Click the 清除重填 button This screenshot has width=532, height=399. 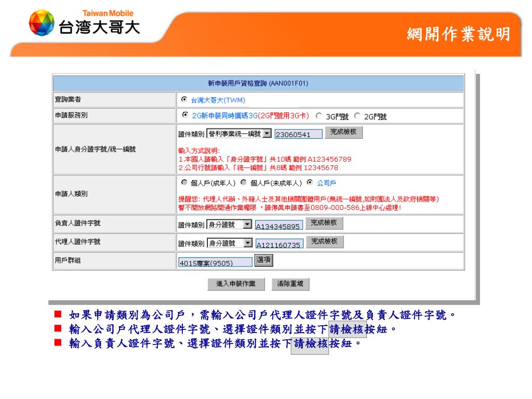click(x=290, y=284)
